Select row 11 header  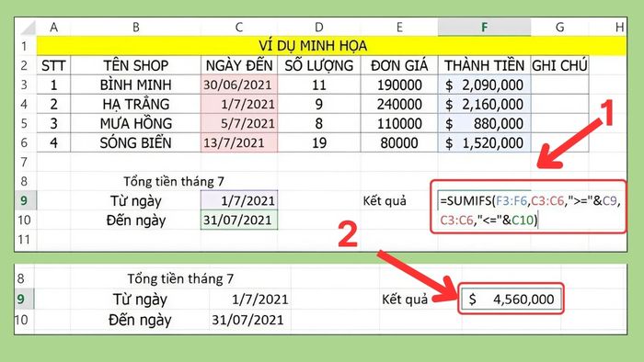26,239
